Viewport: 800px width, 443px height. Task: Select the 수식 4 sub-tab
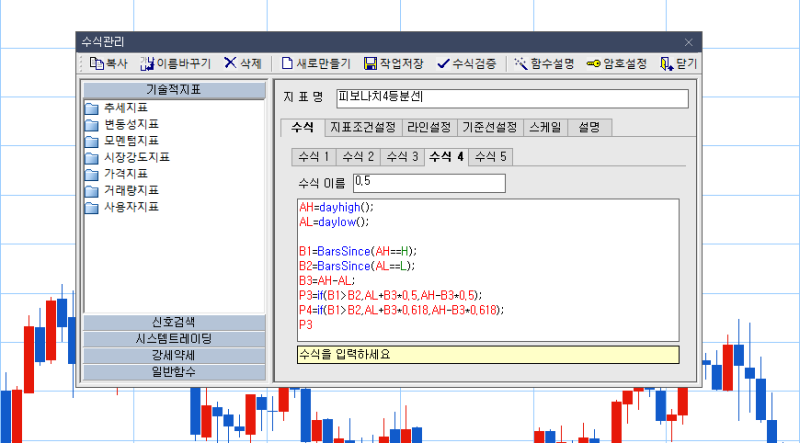point(446,157)
